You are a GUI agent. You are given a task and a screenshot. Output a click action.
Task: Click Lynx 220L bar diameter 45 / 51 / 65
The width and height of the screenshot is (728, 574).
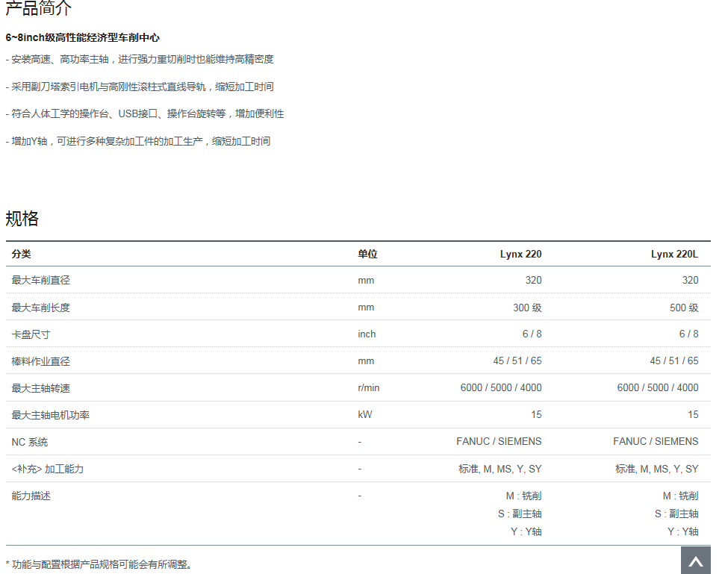(x=674, y=361)
